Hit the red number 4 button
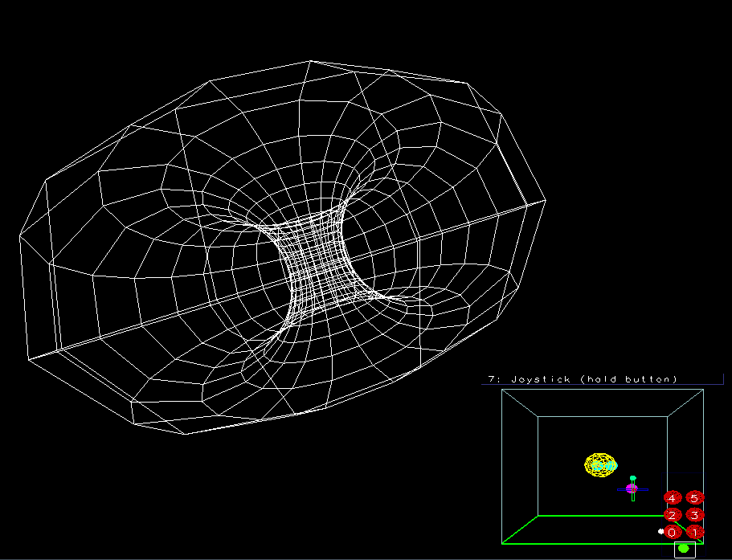Image resolution: width=732 pixels, height=560 pixels. coord(673,498)
